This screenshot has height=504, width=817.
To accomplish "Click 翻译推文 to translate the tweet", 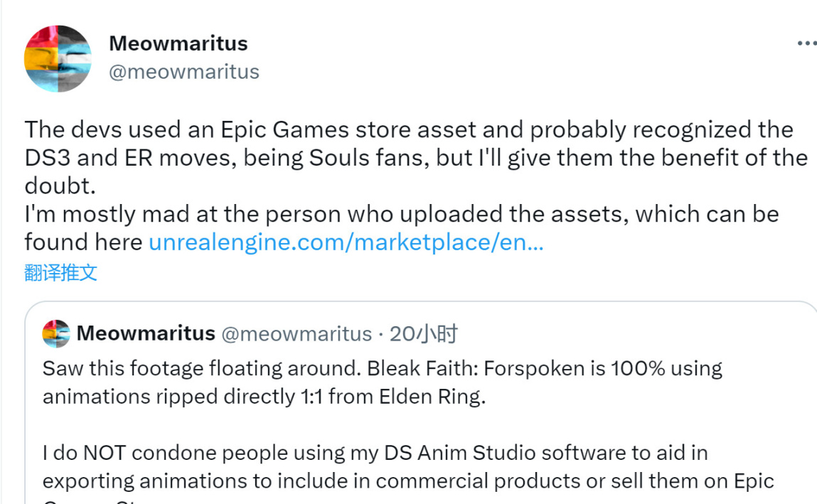I will coord(60,272).
